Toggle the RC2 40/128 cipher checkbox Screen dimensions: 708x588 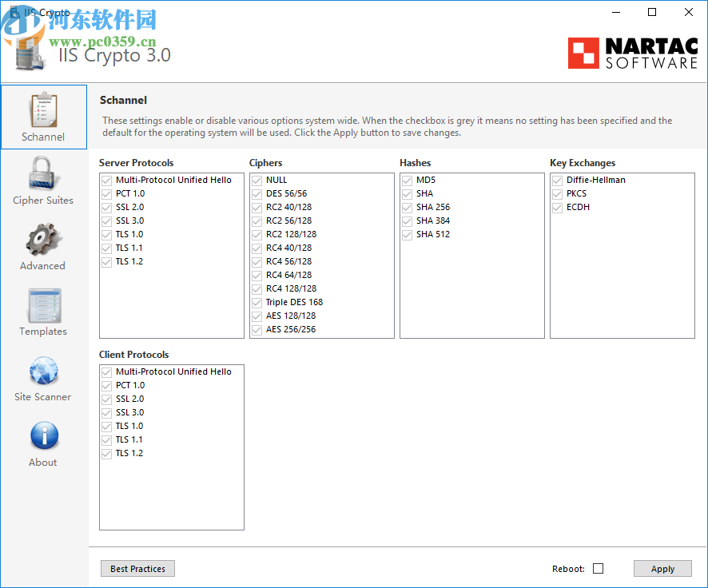pos(257,208)
